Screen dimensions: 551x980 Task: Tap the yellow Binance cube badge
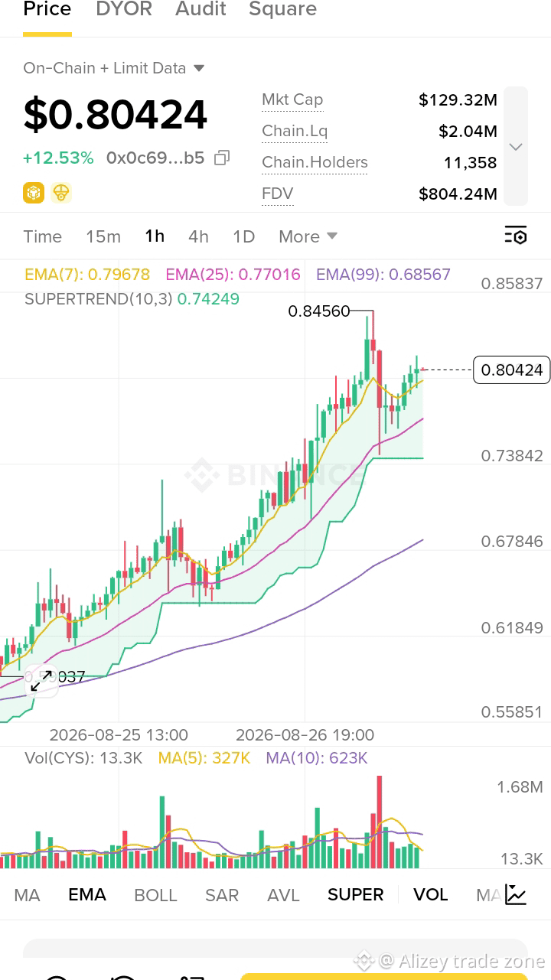point(34,193)
